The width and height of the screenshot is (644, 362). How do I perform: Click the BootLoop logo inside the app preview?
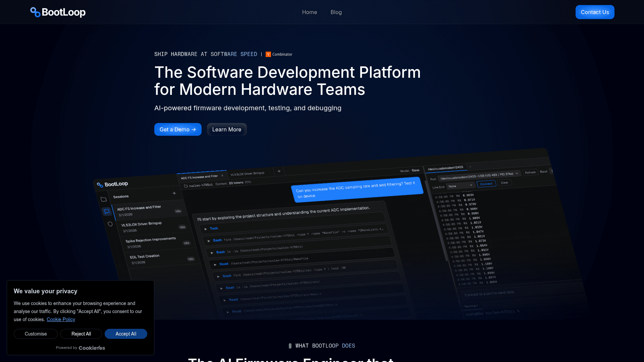pyautogui.click(x=112, y=184)
